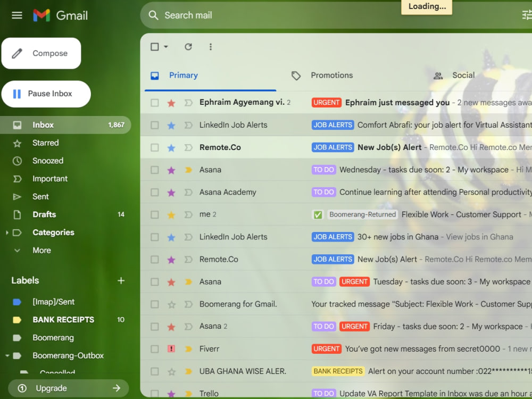Check the box for the me email

pyautogui.click(x=155, y=214)
